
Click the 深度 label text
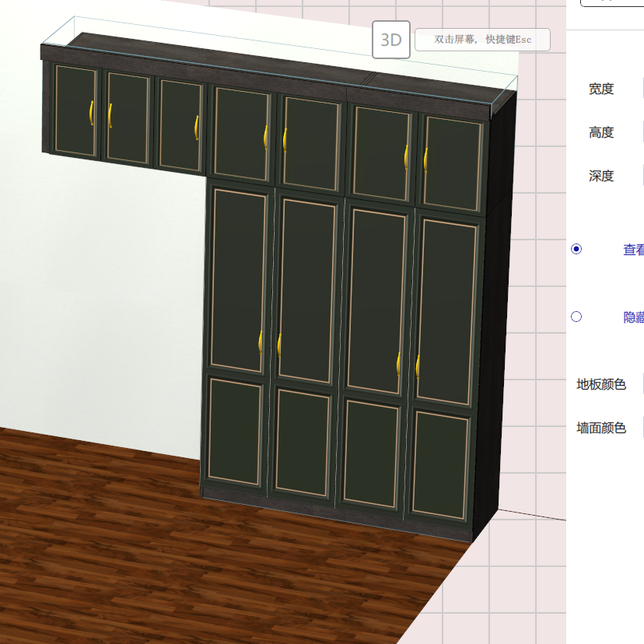click(601, 176)
